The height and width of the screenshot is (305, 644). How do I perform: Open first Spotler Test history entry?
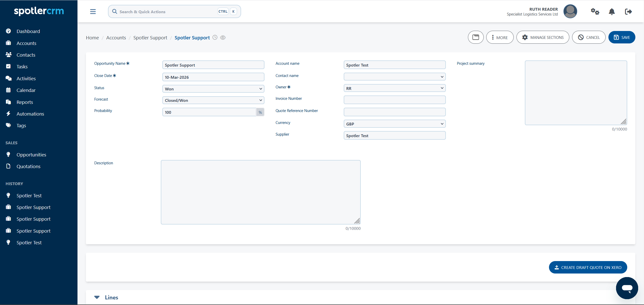(x=29, y=196)
